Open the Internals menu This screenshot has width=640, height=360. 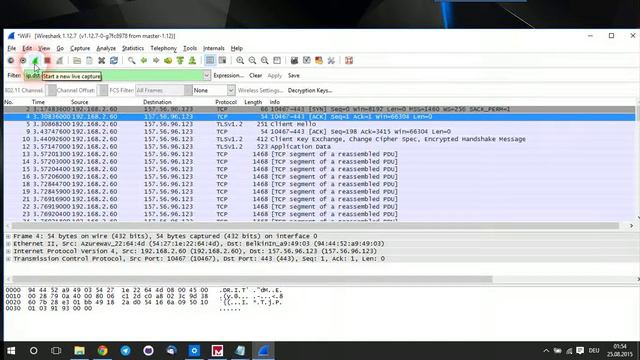[x=214, y=48]
